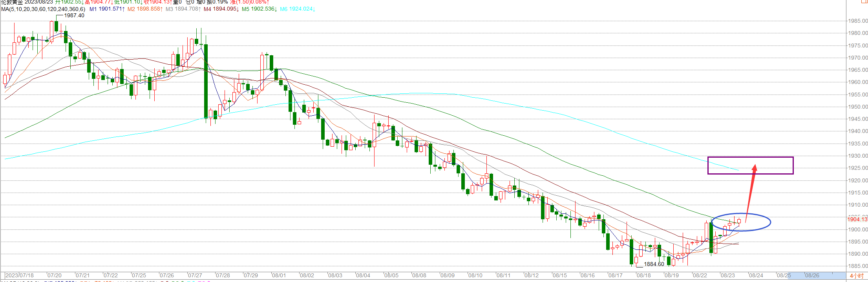Click the 1885.00 price axis label
This screenshot has height=282, width=868.
858,266
